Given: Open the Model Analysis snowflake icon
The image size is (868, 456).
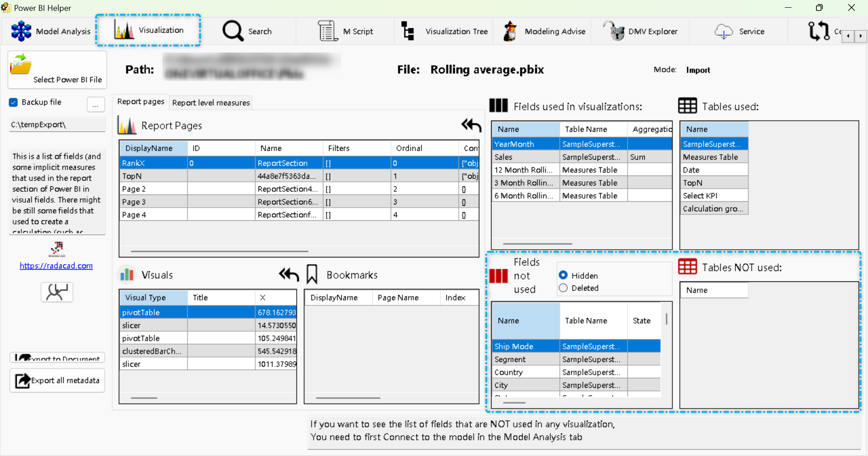Looking at the screenshot, I should 21,31.
